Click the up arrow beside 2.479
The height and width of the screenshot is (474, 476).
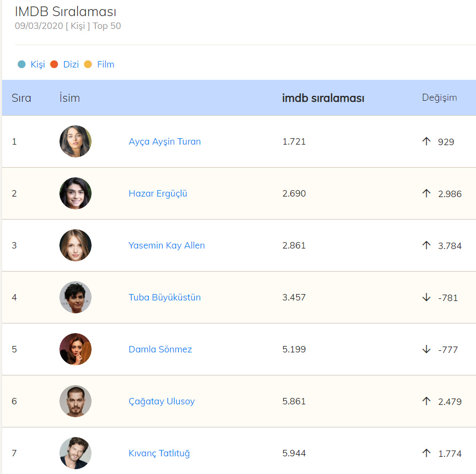426,401
